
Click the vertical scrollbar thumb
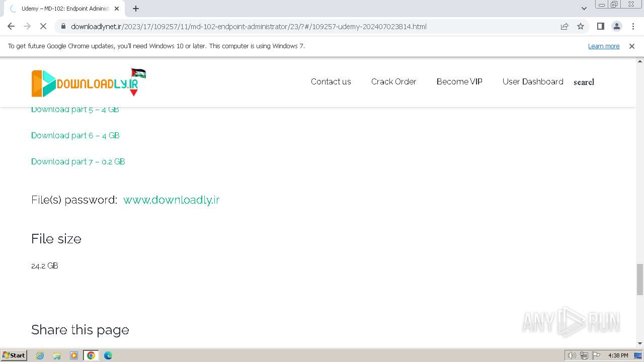pos(640,279)
